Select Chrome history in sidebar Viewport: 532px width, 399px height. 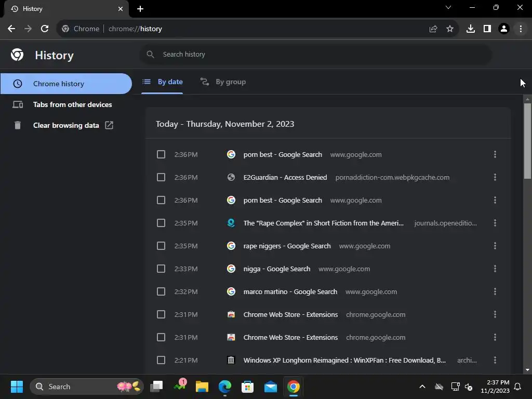click(66, 84)
